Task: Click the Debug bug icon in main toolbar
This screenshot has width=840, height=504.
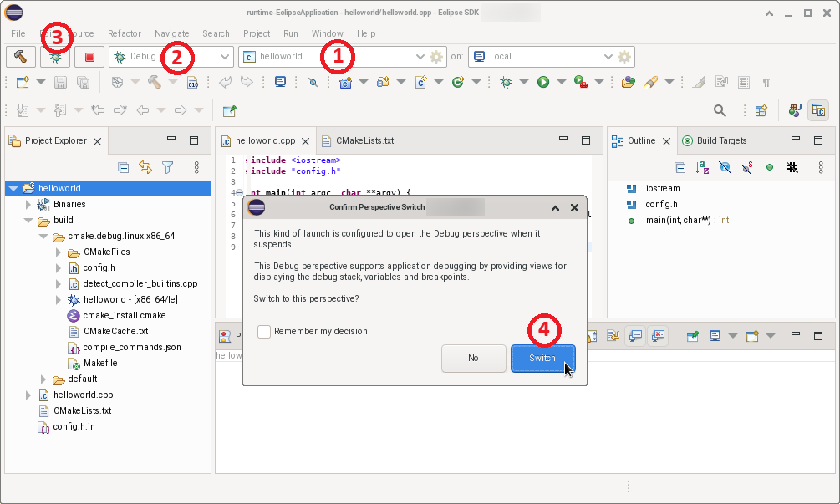Action: pyautogui.click(x=506, y=82)
